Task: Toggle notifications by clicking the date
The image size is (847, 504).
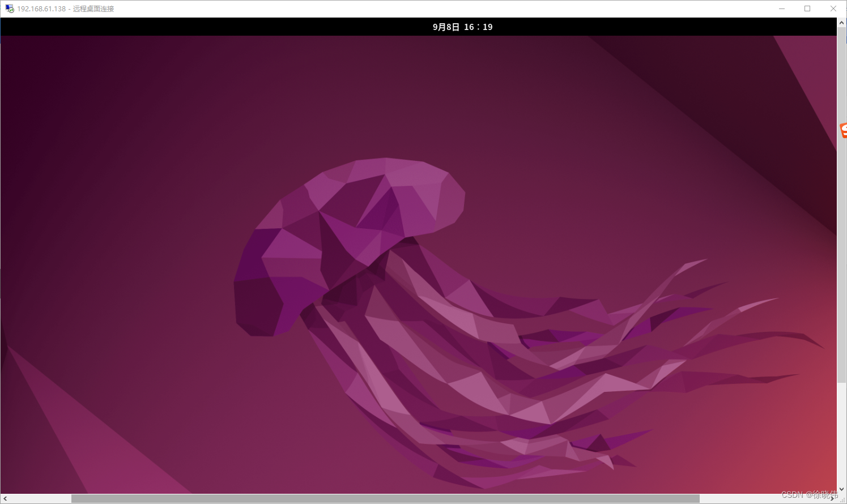Action: pyautogui.click(x=462, y=27)
